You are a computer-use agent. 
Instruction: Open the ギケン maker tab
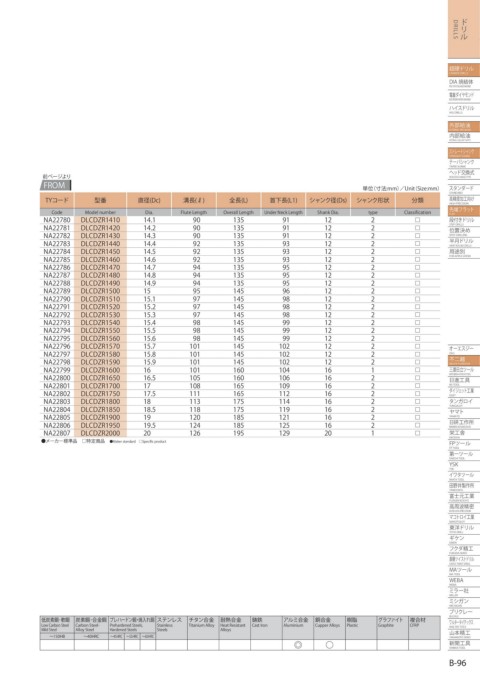[464, 540]
